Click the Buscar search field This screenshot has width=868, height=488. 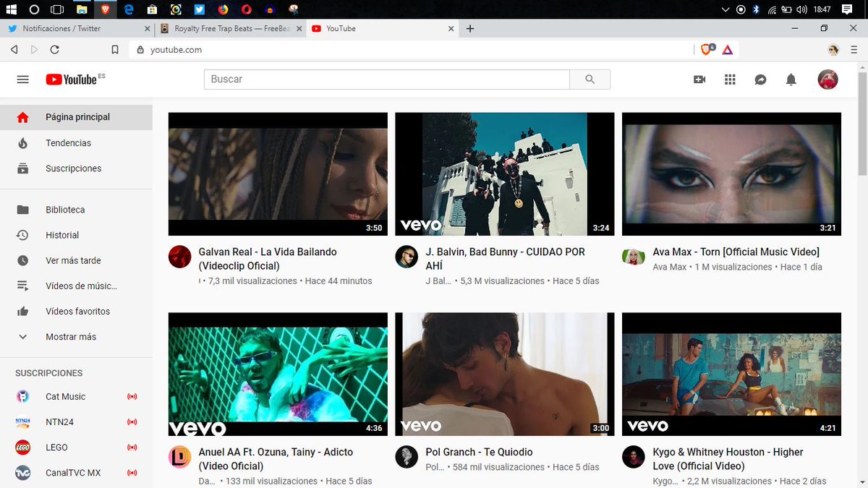tap(387, 80)
